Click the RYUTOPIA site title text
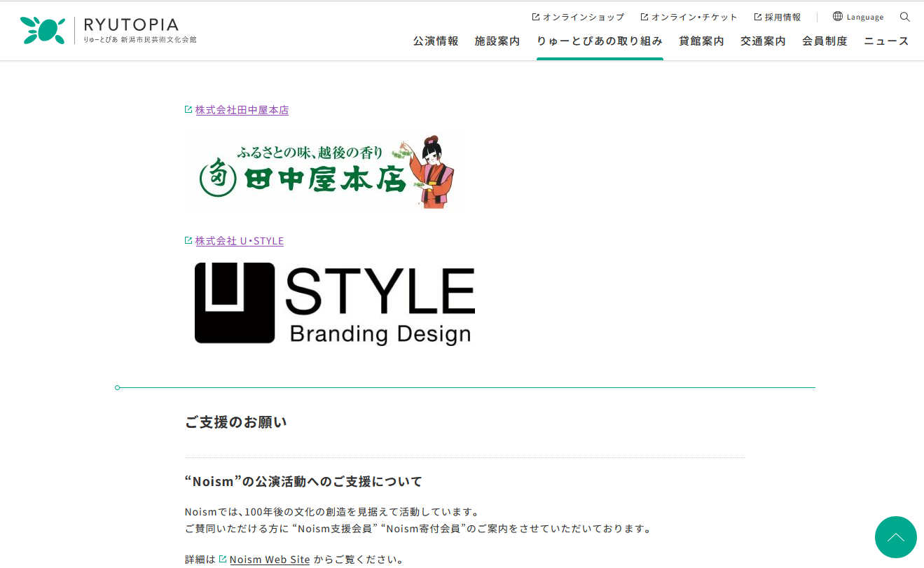The height and width of the screenshot is (568, 924). [131, 25]
